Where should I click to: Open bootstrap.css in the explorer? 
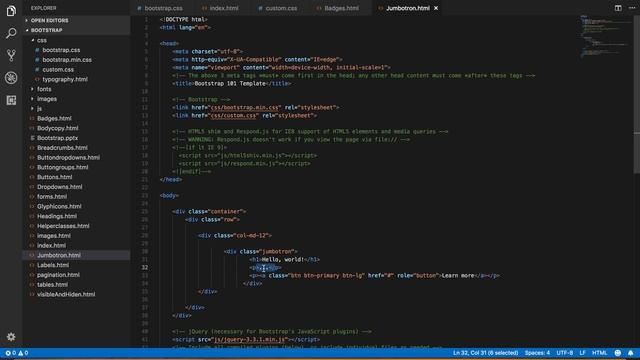click(61, 50)
